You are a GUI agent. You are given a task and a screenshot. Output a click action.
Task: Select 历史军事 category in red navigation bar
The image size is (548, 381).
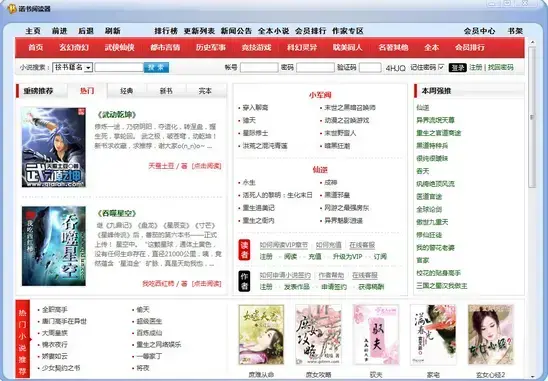[211, 47]
